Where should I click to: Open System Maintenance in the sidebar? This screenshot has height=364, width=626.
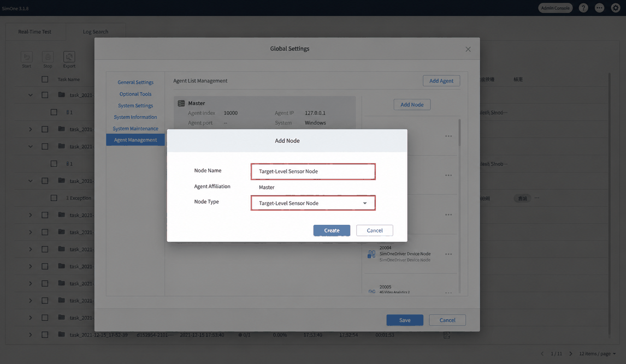click(x=135, y=129)
